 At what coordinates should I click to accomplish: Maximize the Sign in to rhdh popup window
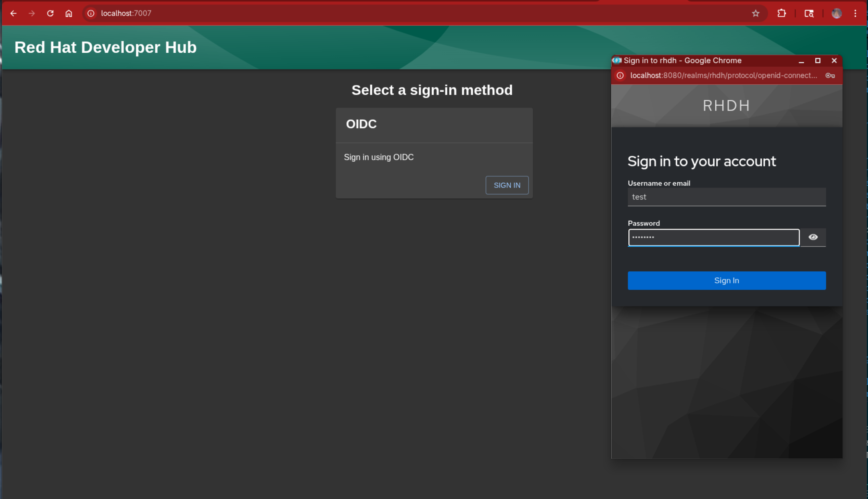818,61
